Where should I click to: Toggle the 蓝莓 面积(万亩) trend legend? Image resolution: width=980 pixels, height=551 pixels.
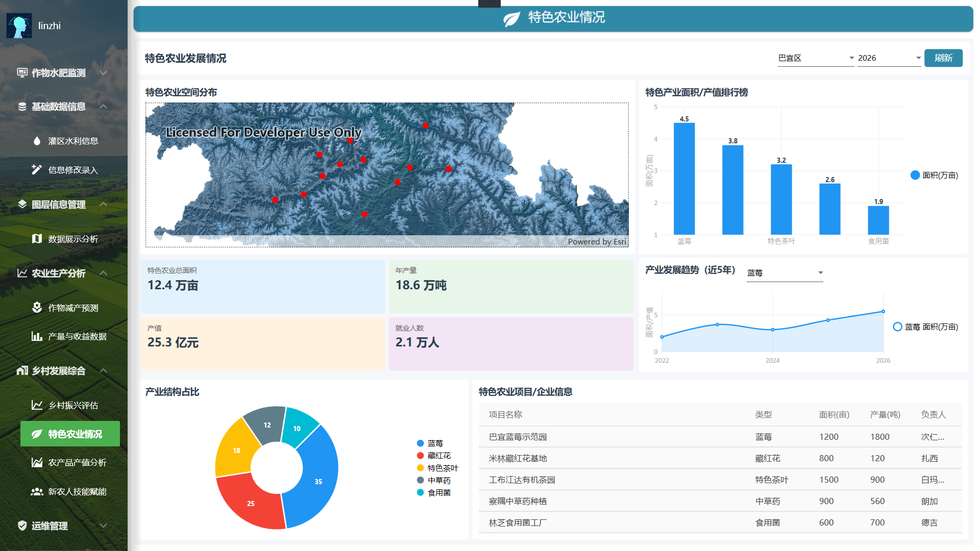[x=925, y=327]
